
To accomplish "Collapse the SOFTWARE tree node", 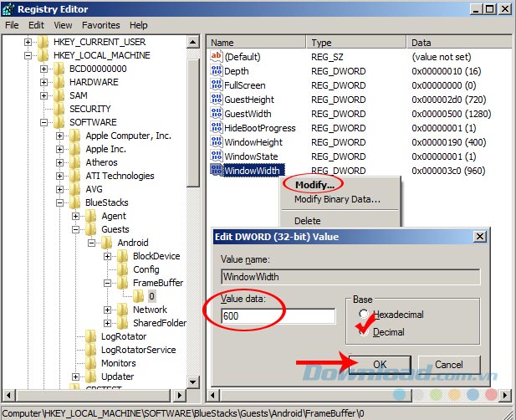I will pos(44,122).
